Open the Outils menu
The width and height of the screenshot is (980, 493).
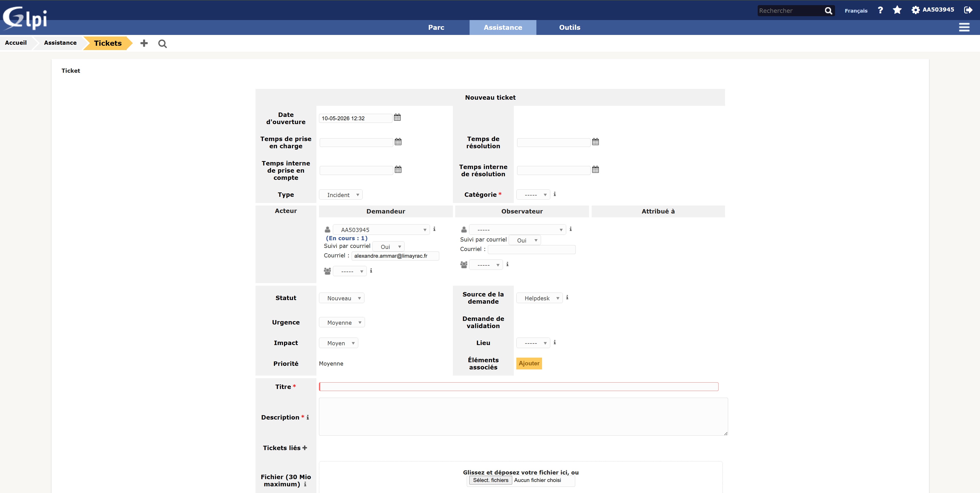pyautogui.click(x=570, y=27)
